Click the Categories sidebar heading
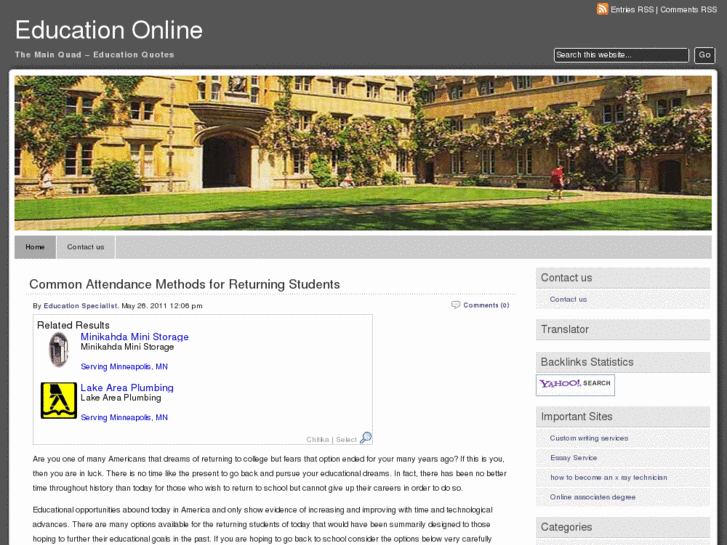This screenshot has width=727, height=545. 566,527
